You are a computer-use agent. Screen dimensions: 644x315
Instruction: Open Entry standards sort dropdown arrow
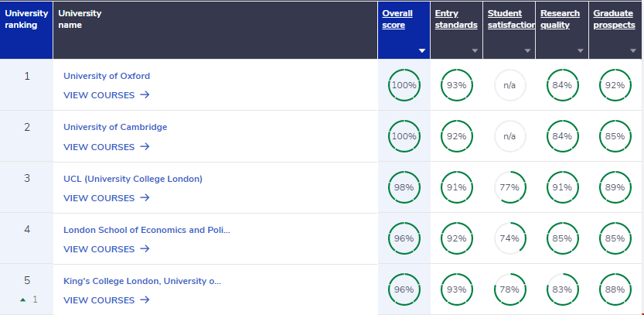pos(475,51)
